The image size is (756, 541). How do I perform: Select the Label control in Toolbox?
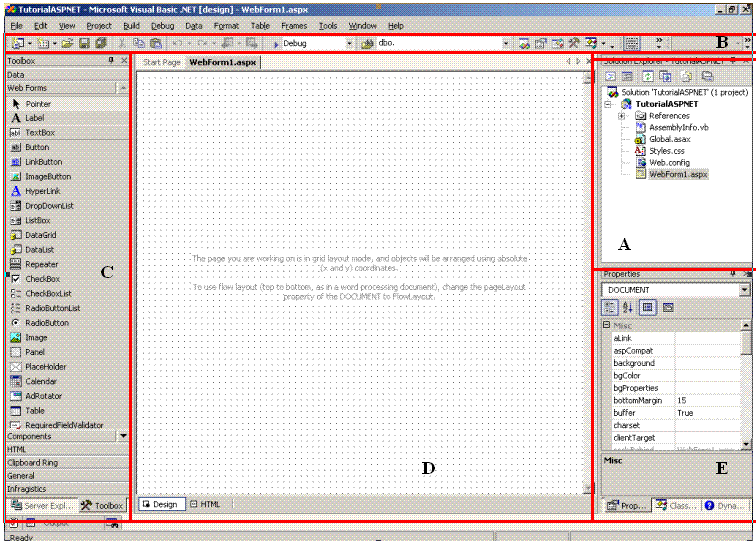coord(68,118)
